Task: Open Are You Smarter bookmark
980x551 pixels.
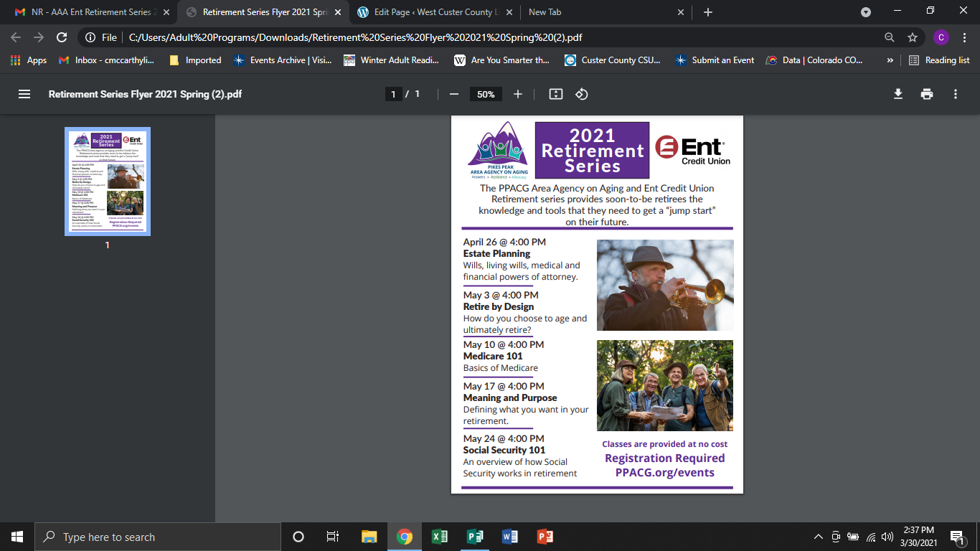Action: pos(502,60)
